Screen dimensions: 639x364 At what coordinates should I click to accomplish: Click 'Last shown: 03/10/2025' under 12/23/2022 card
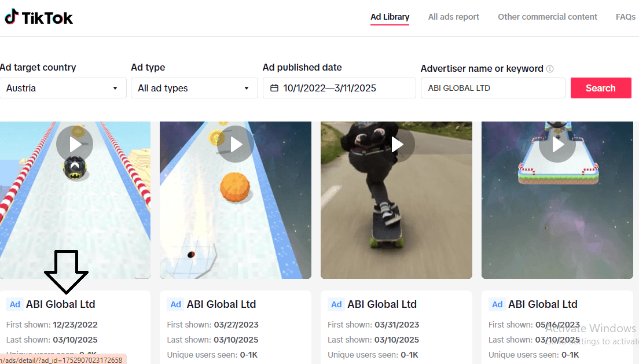pos(52,340)
